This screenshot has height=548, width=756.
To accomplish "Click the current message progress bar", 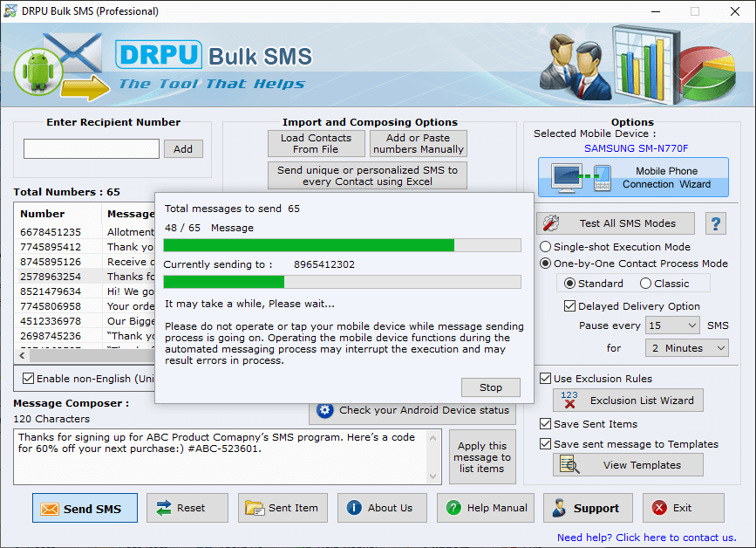I will [x=342, y=282].
